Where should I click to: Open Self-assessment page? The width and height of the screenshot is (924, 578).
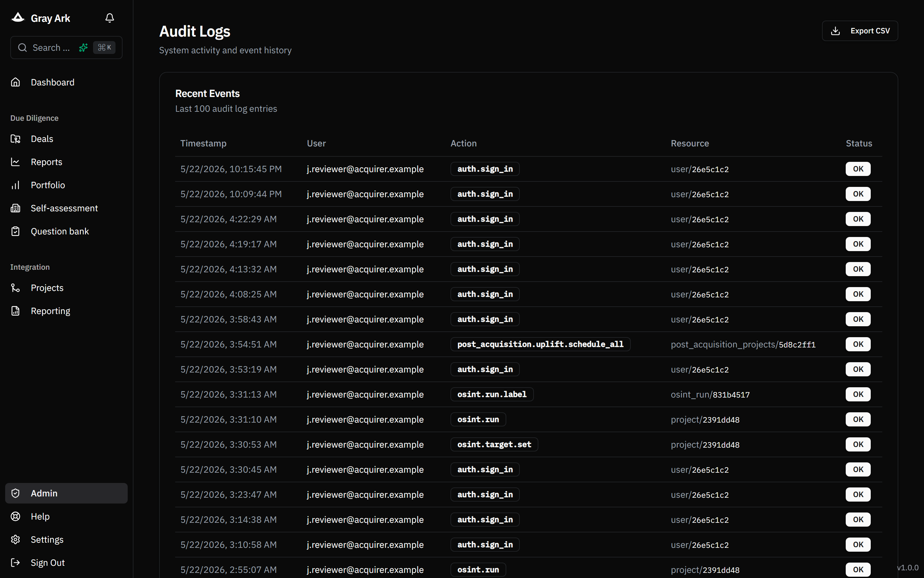pos(66,208)
